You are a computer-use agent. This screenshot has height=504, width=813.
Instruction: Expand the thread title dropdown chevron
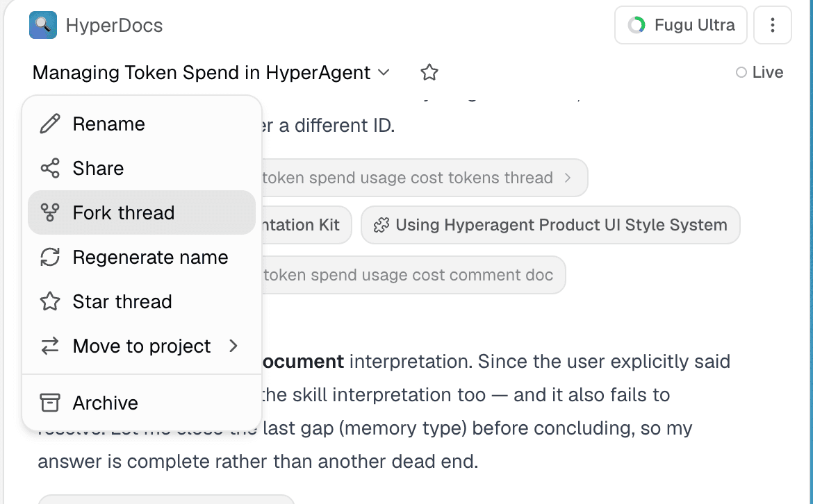point(384,72)
